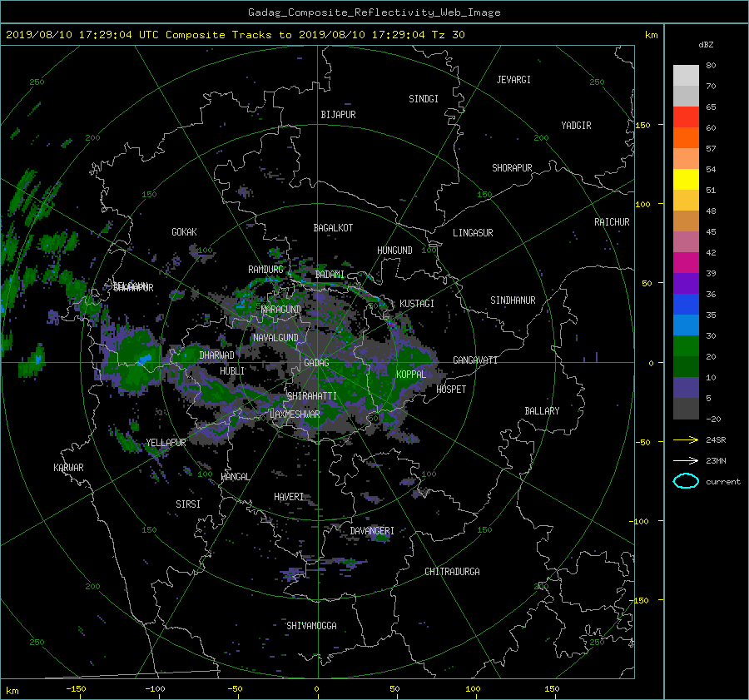Click the NAVALGUND city label
749x700 pixels.
coord(275,338)
